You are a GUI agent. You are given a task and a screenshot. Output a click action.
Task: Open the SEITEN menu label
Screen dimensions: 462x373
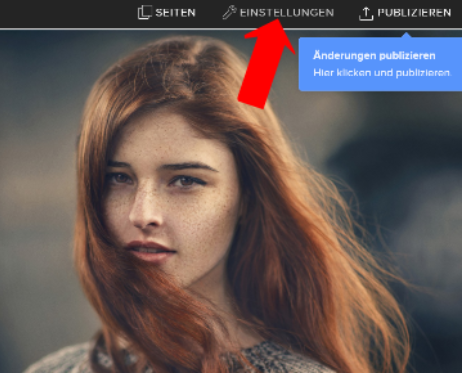coord(175,13)
